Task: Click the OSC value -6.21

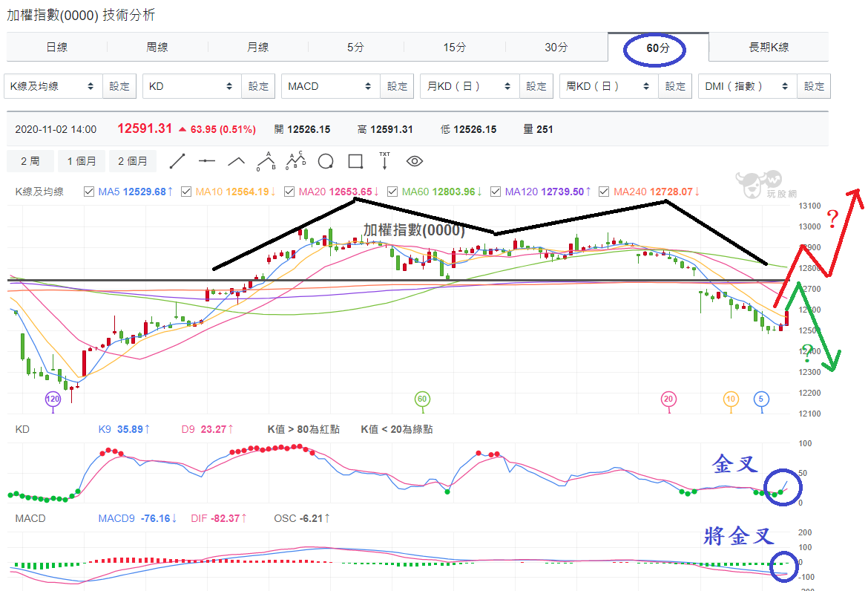Action: tap(311, 518)
